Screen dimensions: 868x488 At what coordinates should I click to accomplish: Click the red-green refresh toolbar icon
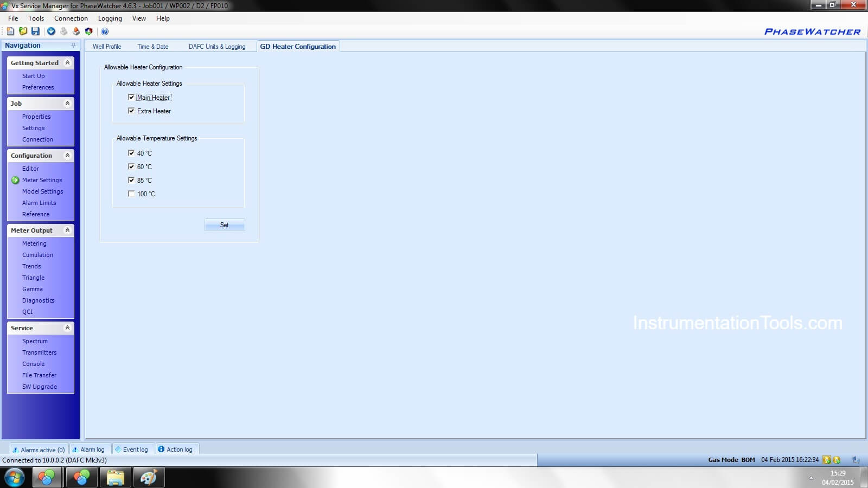pyautogui.click(x=88, y=31)
